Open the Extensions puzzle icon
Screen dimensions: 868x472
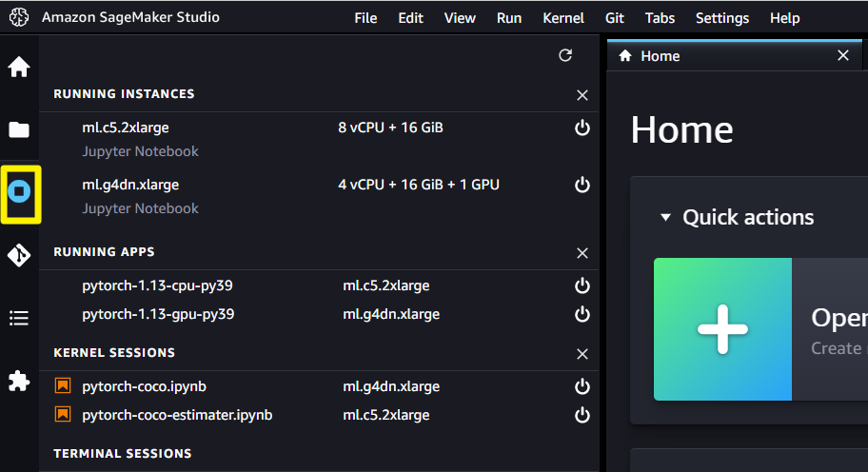(19, 382)
